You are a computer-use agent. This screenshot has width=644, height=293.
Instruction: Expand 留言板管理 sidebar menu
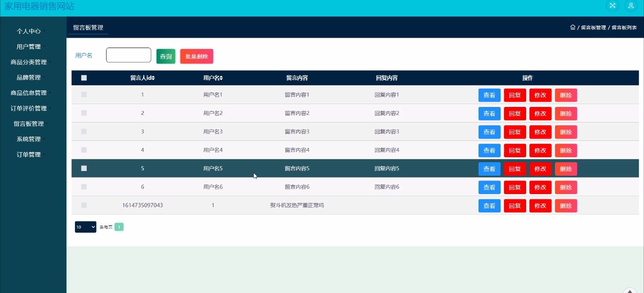[x=29, y=124]
